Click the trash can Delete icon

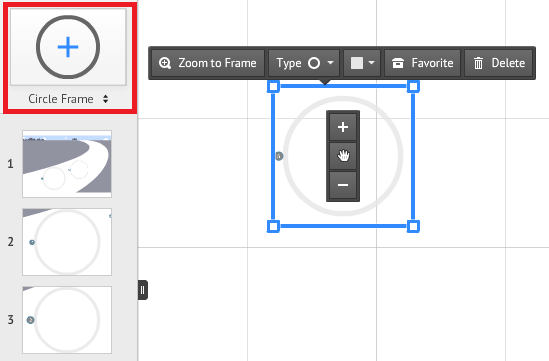(478, 63)
